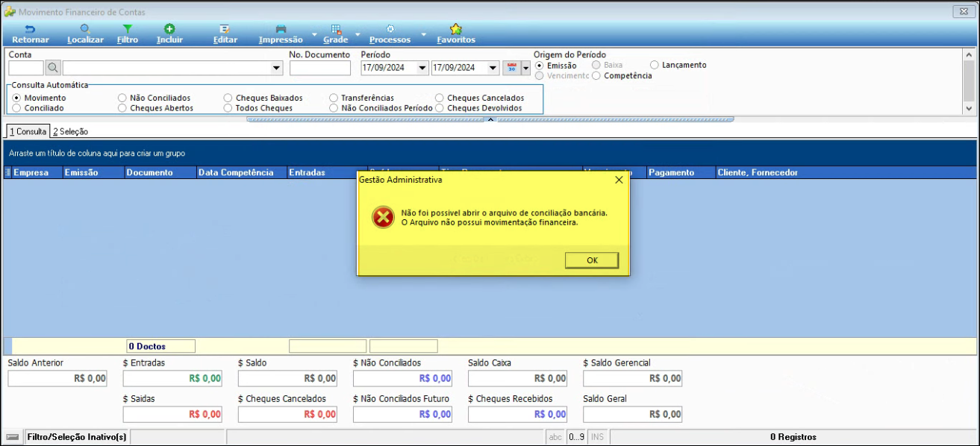Click the Cliente, Fornecedor column header
Screen dimensions: 980x446
pyautogui.click(x=845, y=172)
